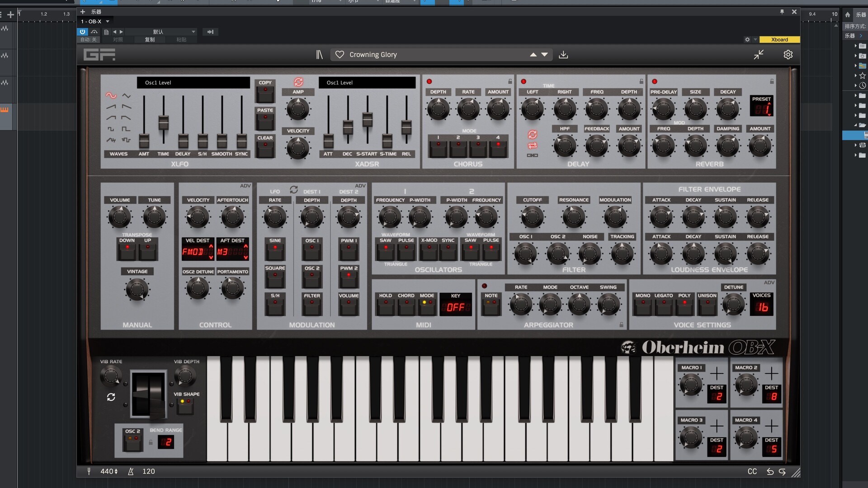Open the 乐器 tab in right browser
Image resolution: width=868 pixels, height=488 pixels.
(x=861, y=14)
